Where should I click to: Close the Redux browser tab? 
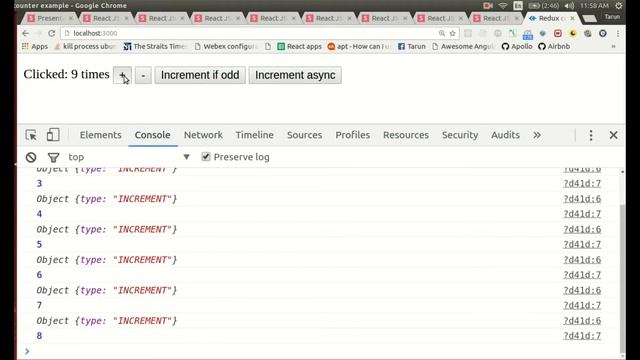[x=572, y=18]
